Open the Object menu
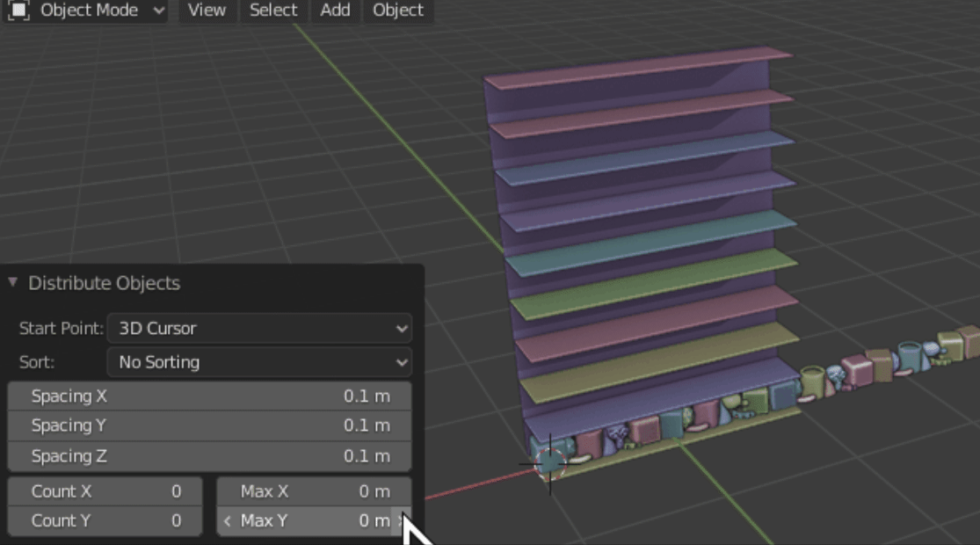 coord(397,11)
